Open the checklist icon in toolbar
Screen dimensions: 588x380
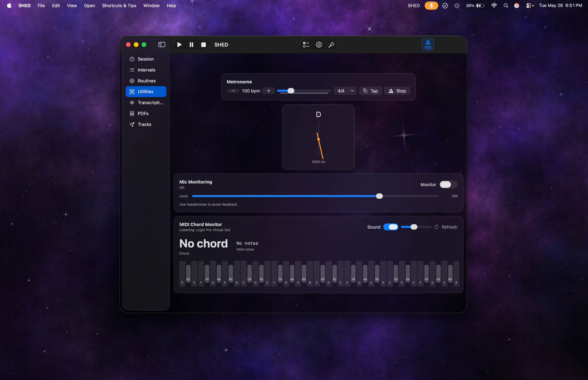[x=306, y=45]
